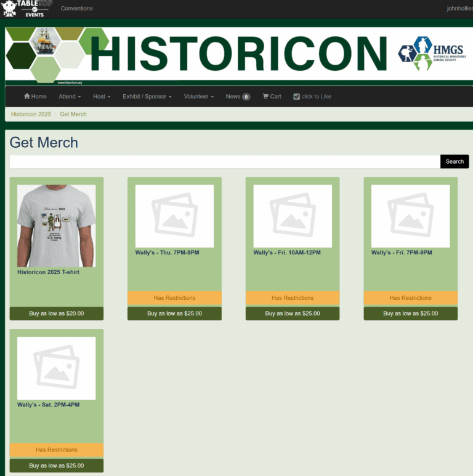This screenshot has width=473, height=476.
Task: Expand the Host dropdown menu
Action: click(102, 97)
